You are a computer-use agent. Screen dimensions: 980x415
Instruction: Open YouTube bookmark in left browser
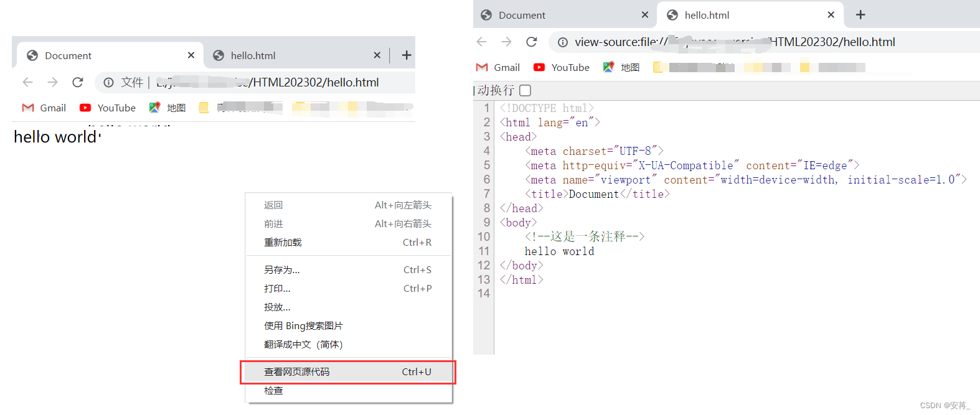tap(108, 108)
